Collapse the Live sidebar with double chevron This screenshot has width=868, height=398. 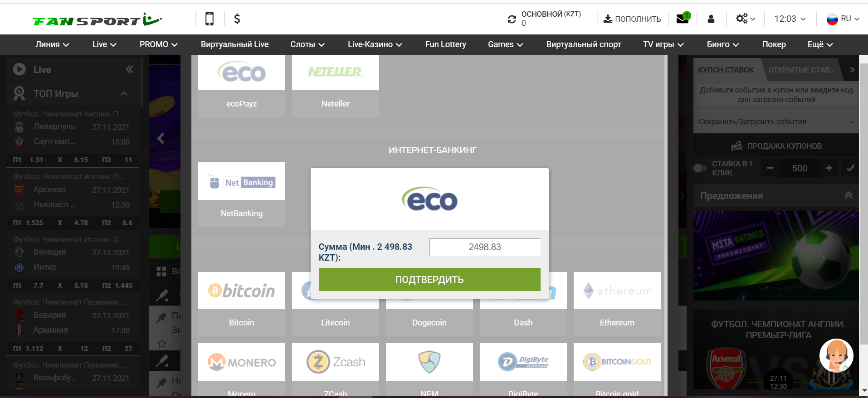(x=130, y=69)
